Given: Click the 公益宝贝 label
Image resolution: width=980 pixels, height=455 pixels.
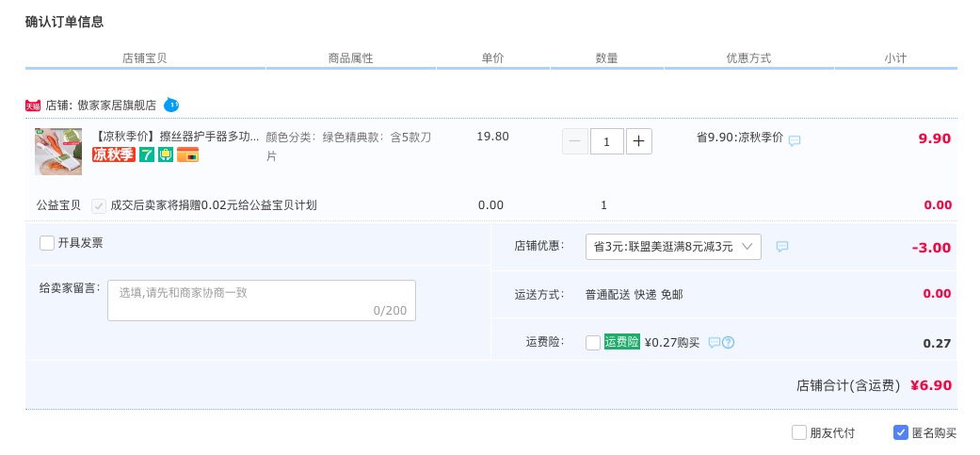Looking at the screenshot, I should [58, 205].
